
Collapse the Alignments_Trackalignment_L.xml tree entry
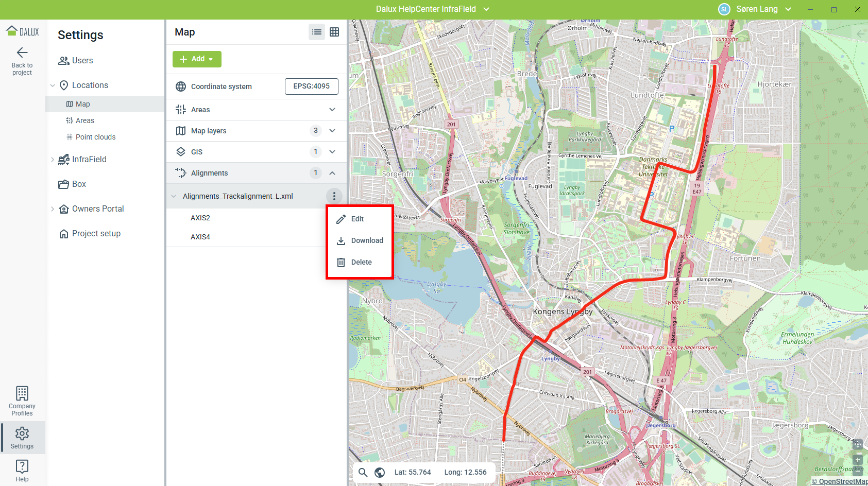(x=174, y=196)
